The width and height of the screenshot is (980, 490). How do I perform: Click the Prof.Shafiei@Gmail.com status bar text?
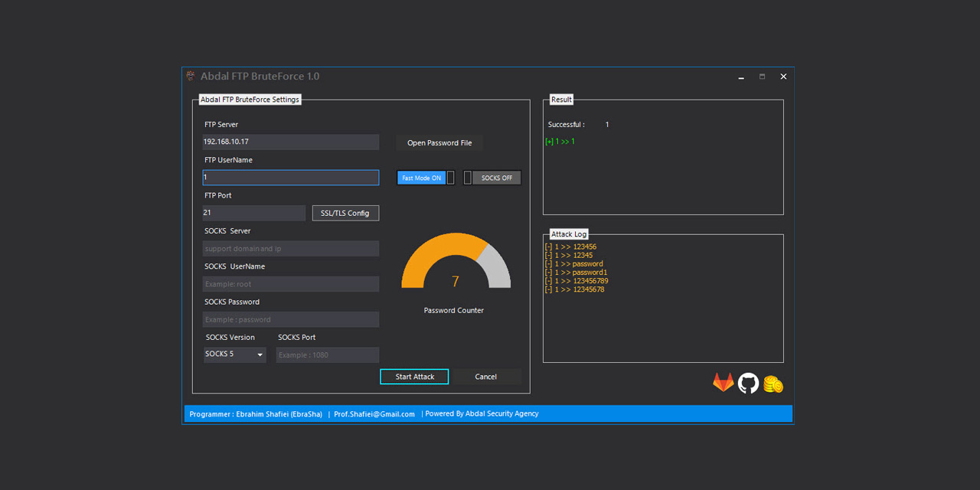[374, 414]
